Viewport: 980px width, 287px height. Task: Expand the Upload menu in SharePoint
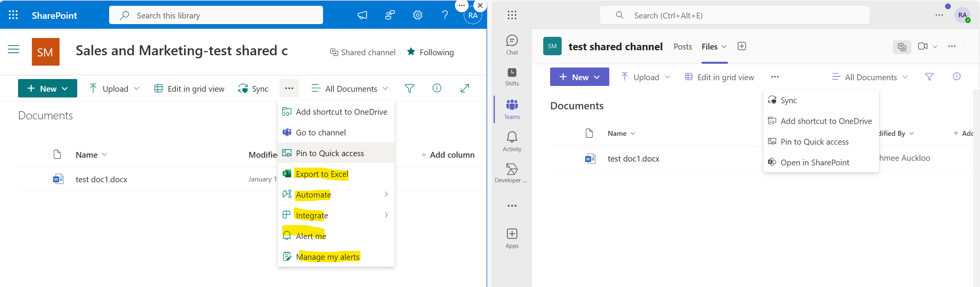[114, 89]
